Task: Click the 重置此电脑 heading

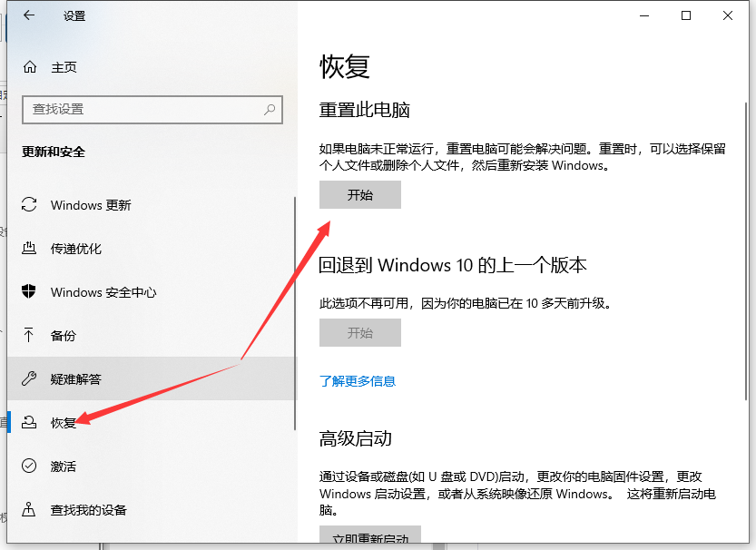Action: [364, 110]
